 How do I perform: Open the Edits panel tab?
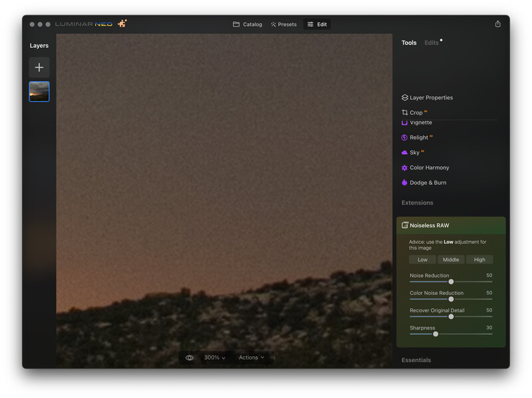coord(431,43)
